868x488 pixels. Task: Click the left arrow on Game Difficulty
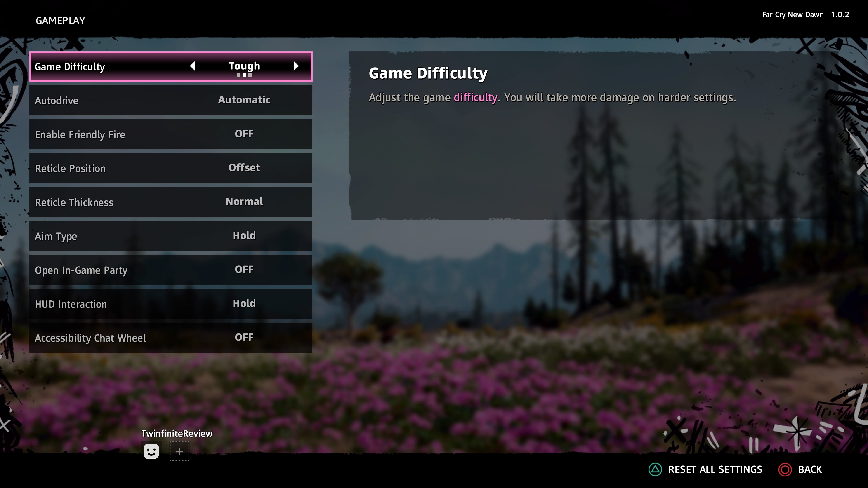[x=193, y=66]
